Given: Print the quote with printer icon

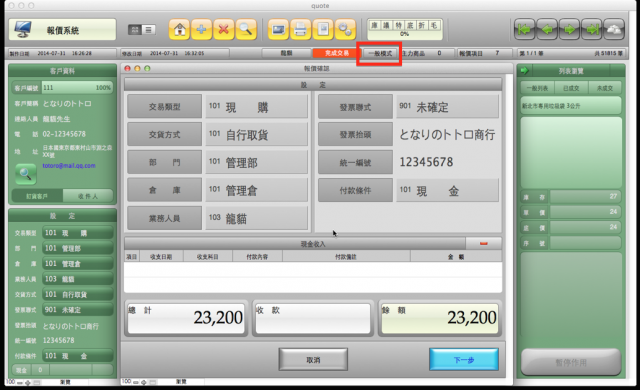Looking at the screenshot, I should tap(300, 30).
